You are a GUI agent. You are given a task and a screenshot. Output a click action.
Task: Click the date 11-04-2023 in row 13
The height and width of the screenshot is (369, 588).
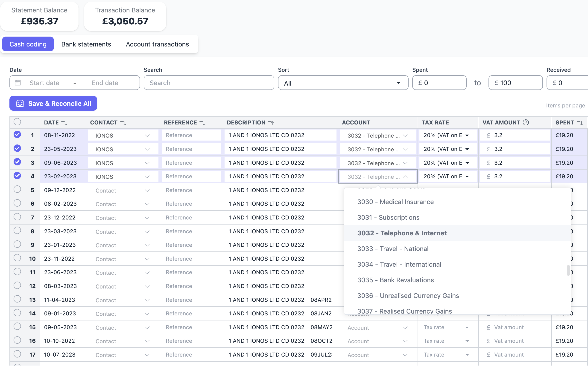click(60, 300)
